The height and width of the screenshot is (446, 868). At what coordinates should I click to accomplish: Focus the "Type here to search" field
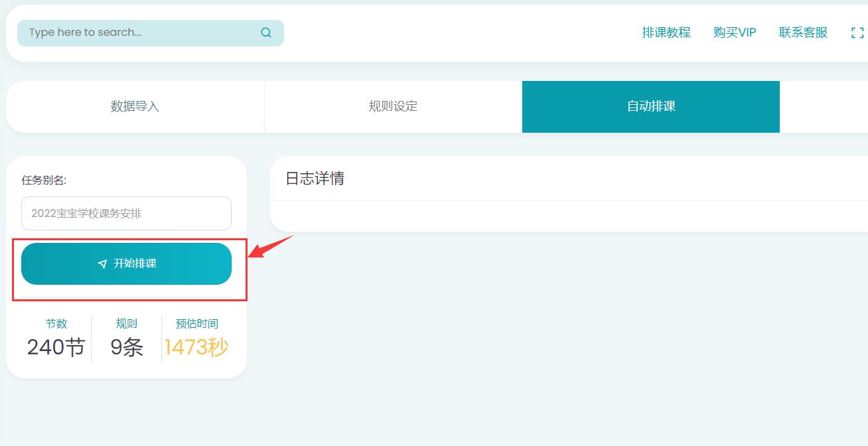pyautogui.click(x=151, y=33)
